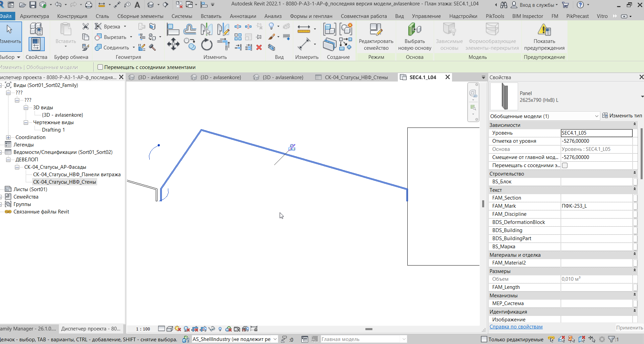Toggle the BS_Блок associate parameter box

click(635, 182)
